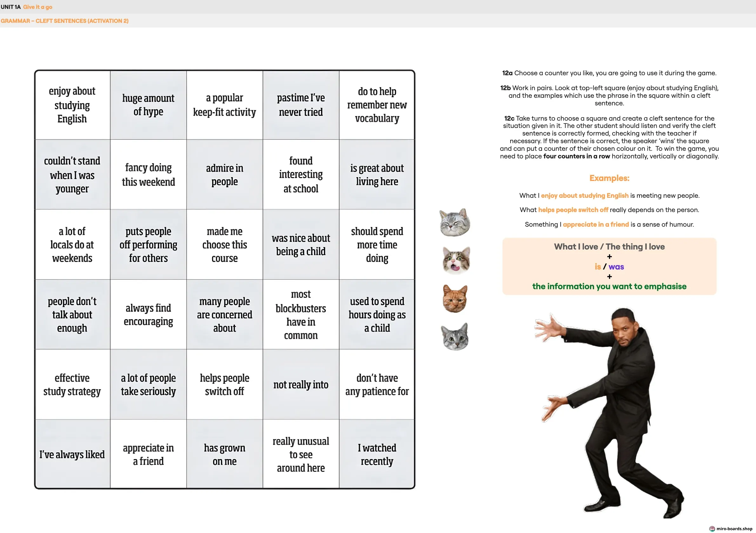Click the 'effective study strategy' square
This screenshot has height=533, width=756.
pyautogui.click(x=72, y=384)
